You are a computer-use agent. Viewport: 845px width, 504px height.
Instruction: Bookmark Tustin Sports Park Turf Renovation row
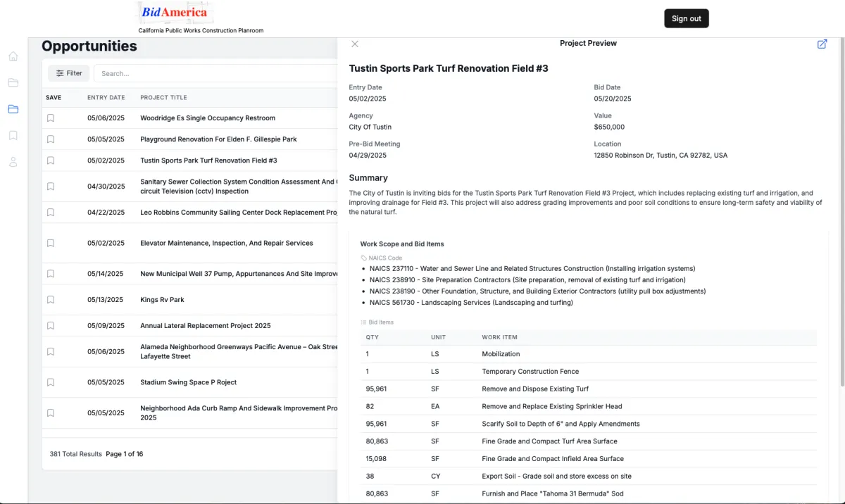point(51,160)
